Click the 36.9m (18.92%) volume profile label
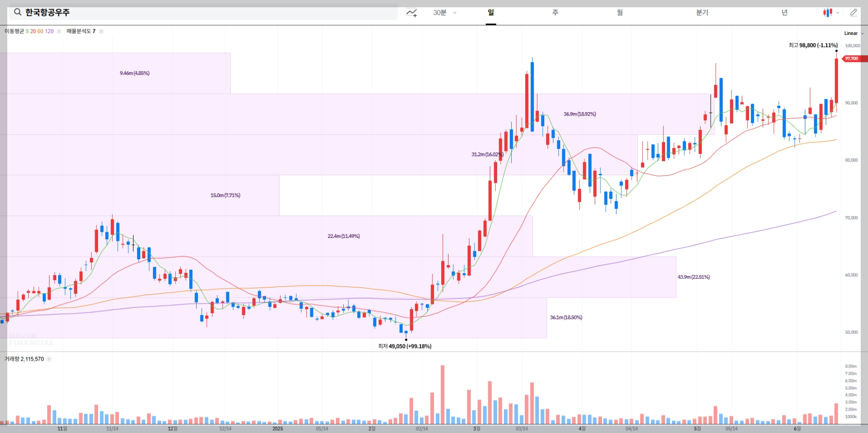 (x=580, y=114)
